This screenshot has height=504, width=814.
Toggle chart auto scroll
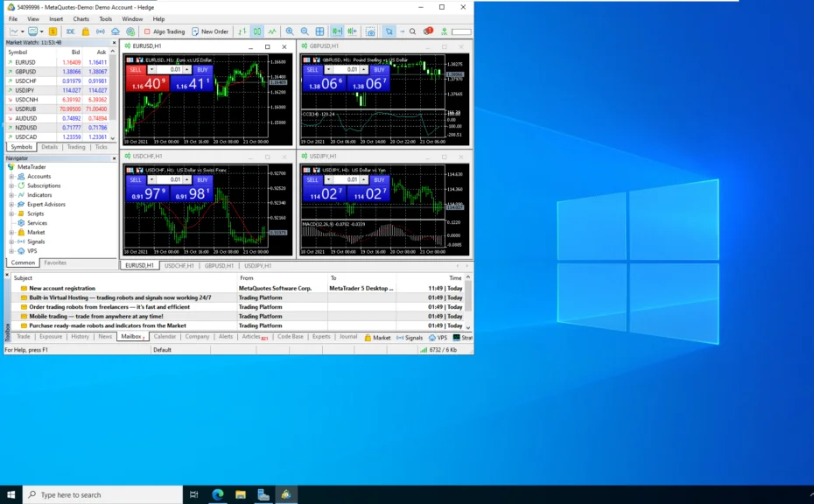337,31
